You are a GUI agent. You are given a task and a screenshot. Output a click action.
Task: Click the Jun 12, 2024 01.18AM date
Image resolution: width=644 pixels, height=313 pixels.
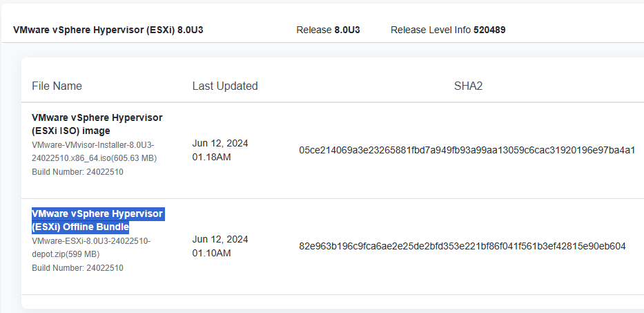220,150
